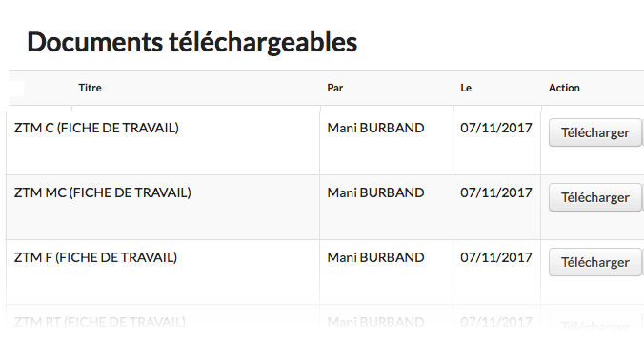Sort the table by the Titre column
This screenshot has height=364, width=644.
click(x=90, y=88)
